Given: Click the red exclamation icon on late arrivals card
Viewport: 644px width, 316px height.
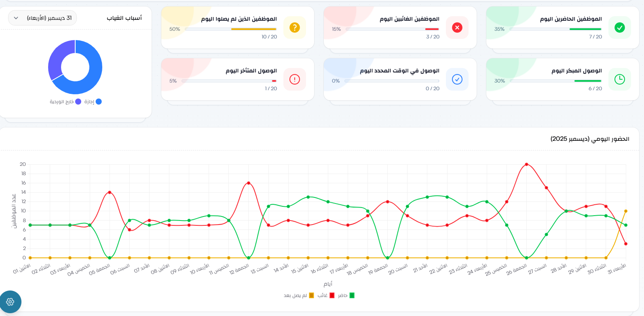Looking at the screenshot, I should click(295, 79).
